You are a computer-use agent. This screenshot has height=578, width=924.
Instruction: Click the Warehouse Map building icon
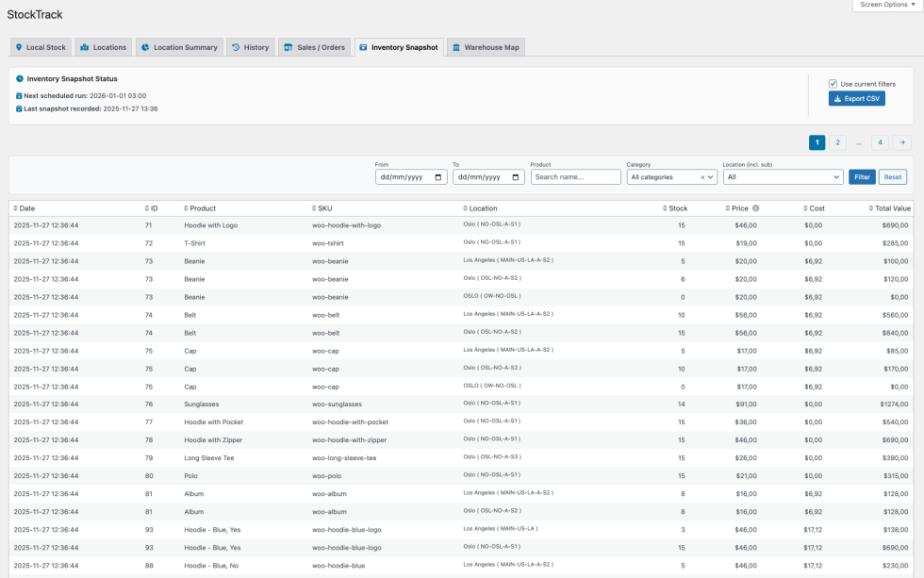tap(456, 47)
